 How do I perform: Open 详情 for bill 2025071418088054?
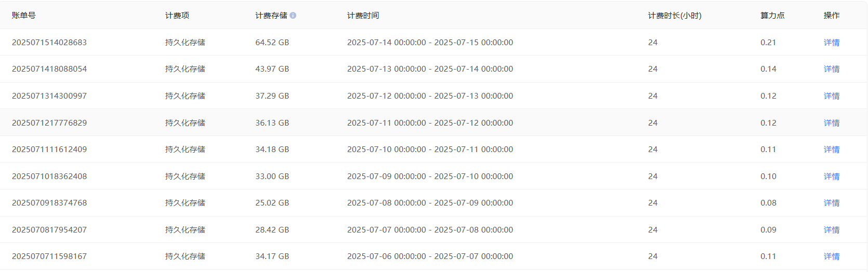point(832,69)
